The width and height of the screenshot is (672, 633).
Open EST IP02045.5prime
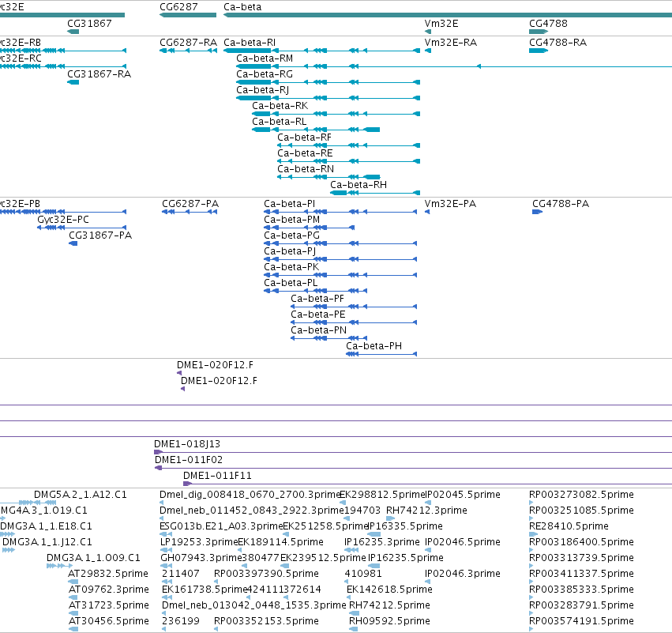463,495
